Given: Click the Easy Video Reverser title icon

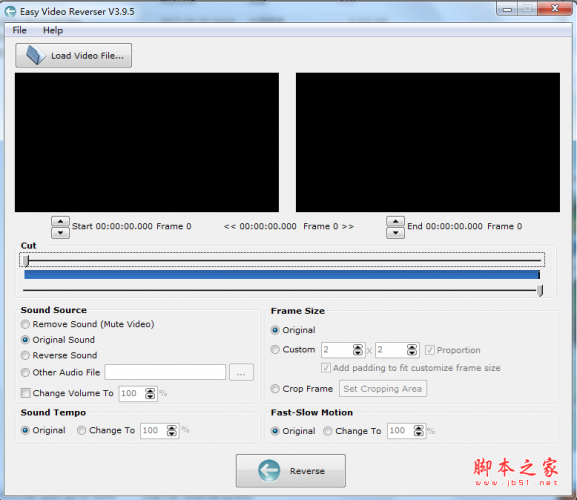Looking at the screenshot, I should (x=10, y=11).
